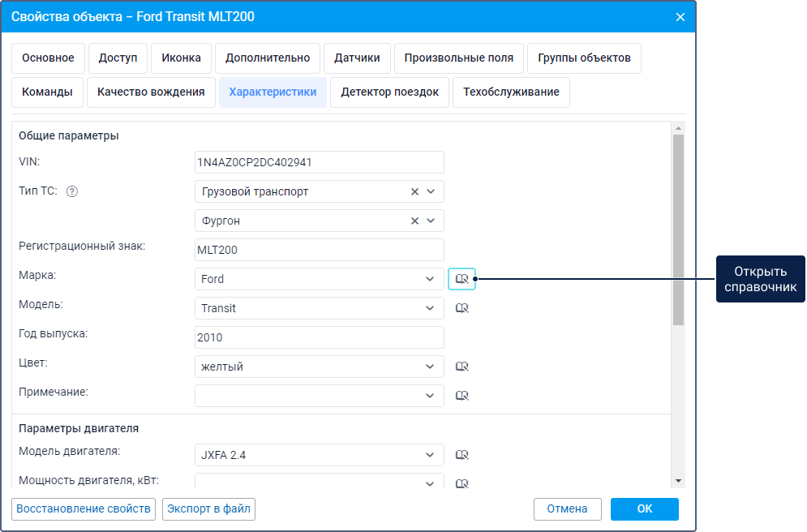Open the reference book for Модель двигателя

pyautogui.click(x=461, y=455)
